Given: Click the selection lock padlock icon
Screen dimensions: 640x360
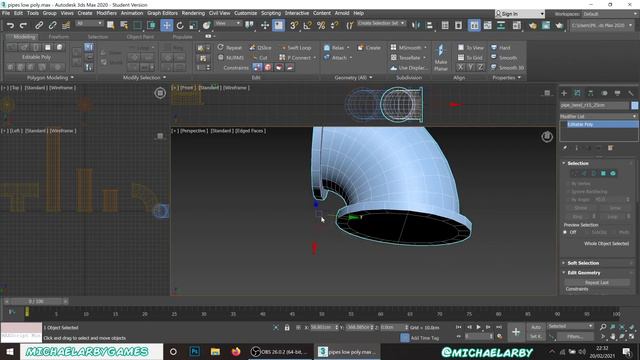Looking at the screenshot, I should pos(287,327).
